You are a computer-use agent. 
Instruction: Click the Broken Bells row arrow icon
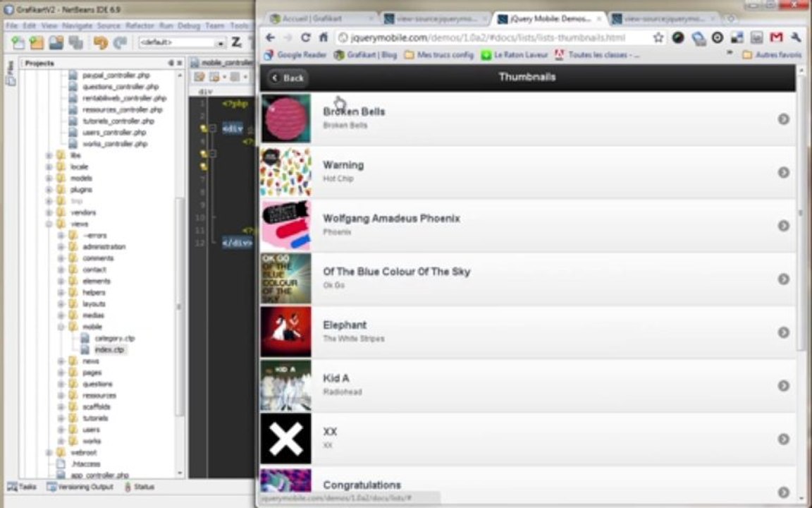point(784,119)
